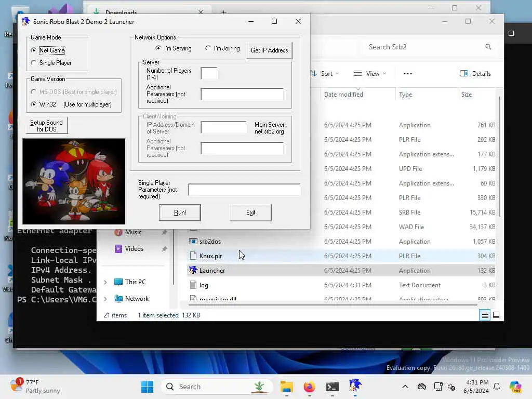Click the Sonic characters artwork in launcher

point(74,181)
